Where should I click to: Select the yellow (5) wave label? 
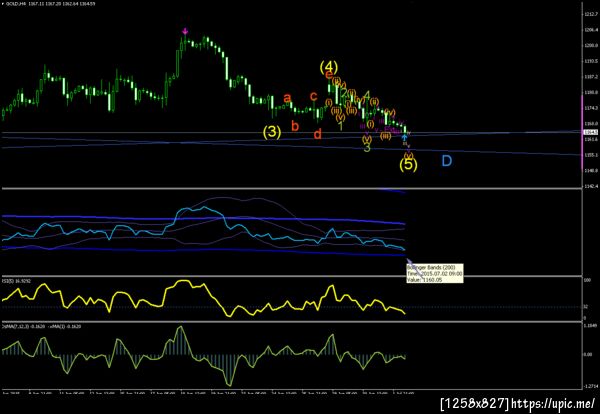pyautogui.click(x=409, y=165)
